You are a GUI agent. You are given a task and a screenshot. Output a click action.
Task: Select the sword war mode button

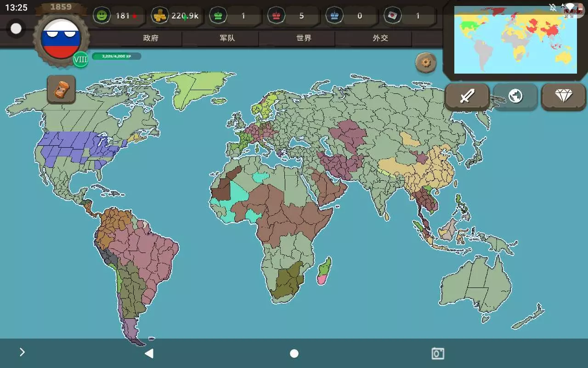pos(467,97)
